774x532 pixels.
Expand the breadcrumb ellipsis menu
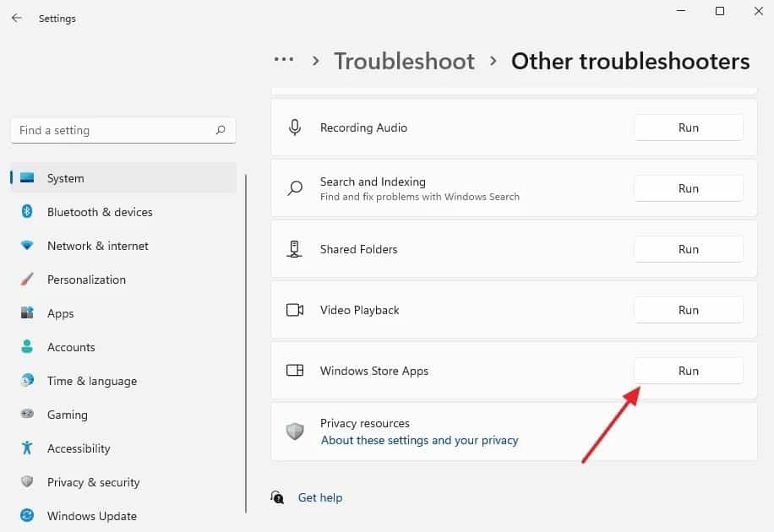coord(284,61)
